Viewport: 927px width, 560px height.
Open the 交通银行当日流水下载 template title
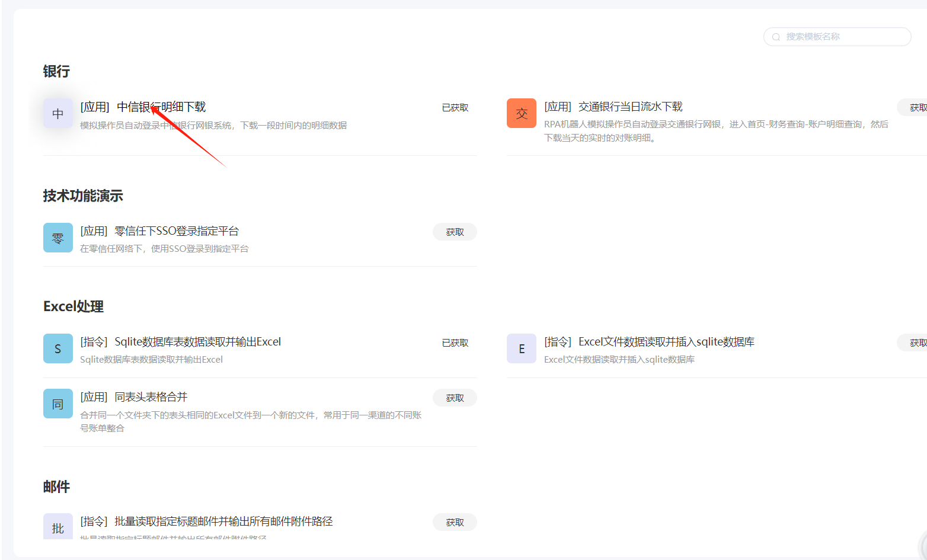tap(613, 107)
